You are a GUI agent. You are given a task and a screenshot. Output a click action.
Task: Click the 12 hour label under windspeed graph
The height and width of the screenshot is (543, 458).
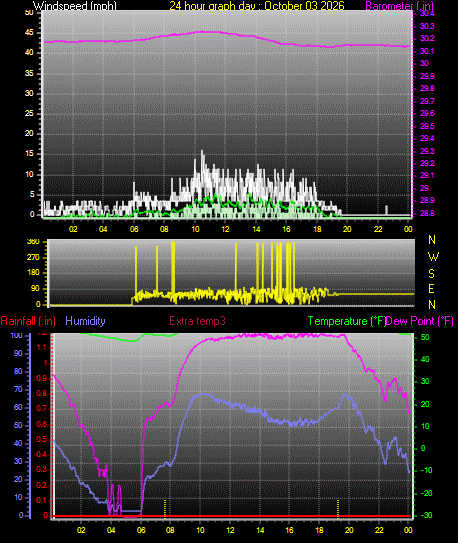(x=225, y=229)
